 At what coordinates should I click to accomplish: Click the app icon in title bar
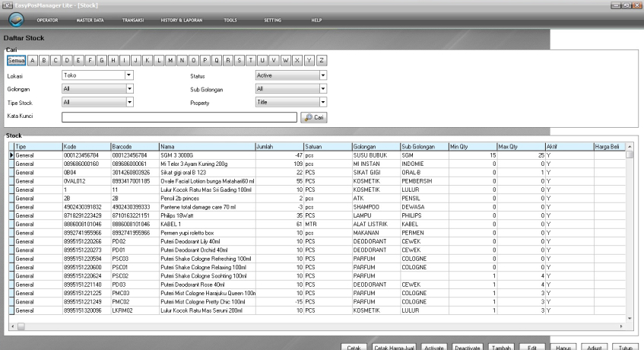[x=7, y=5]
